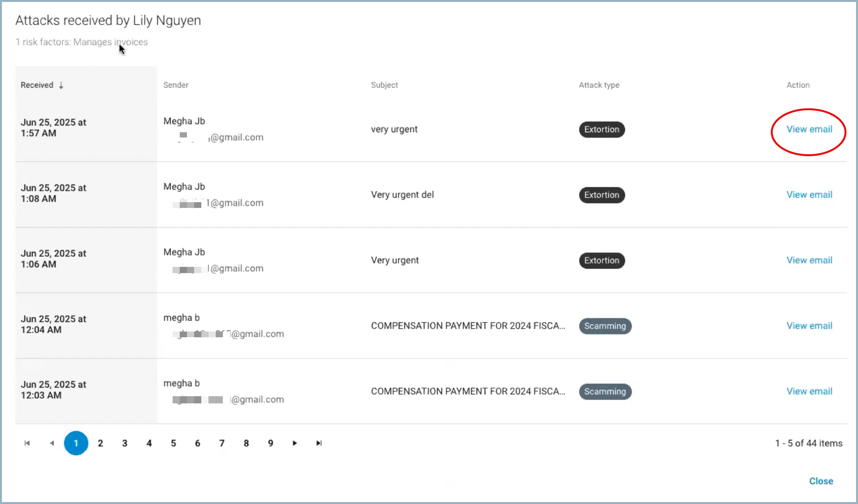Go to next page arrow
The height and width of the screenshot is (504, 858).
(295, 443)
